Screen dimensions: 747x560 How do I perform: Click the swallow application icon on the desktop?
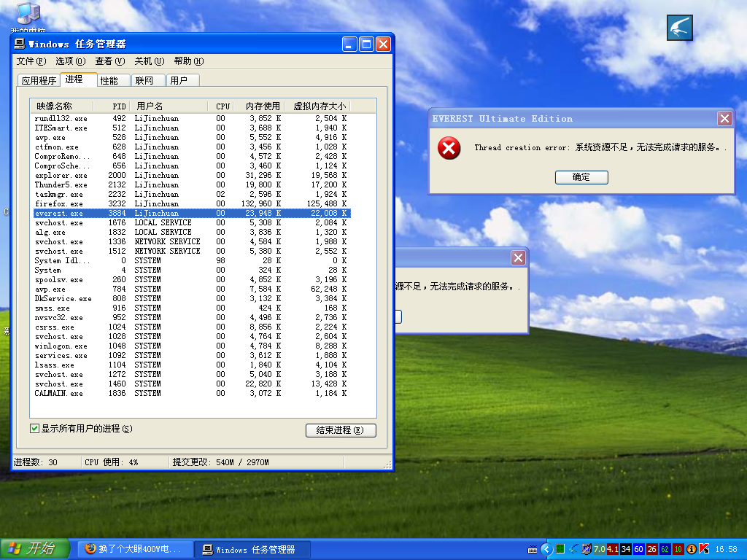pos(679,28)
